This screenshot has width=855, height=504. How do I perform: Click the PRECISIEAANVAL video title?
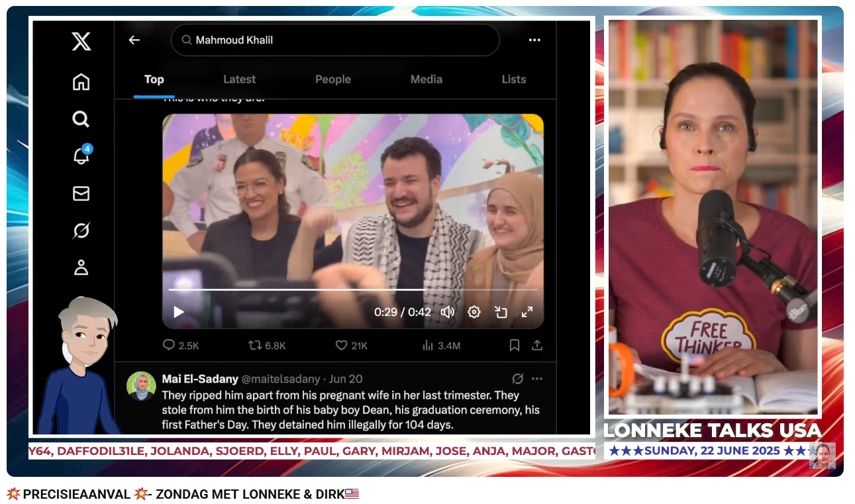183,494
